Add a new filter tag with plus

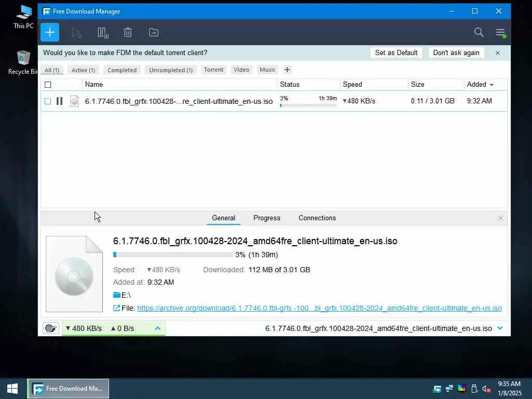tap(287, 70)
